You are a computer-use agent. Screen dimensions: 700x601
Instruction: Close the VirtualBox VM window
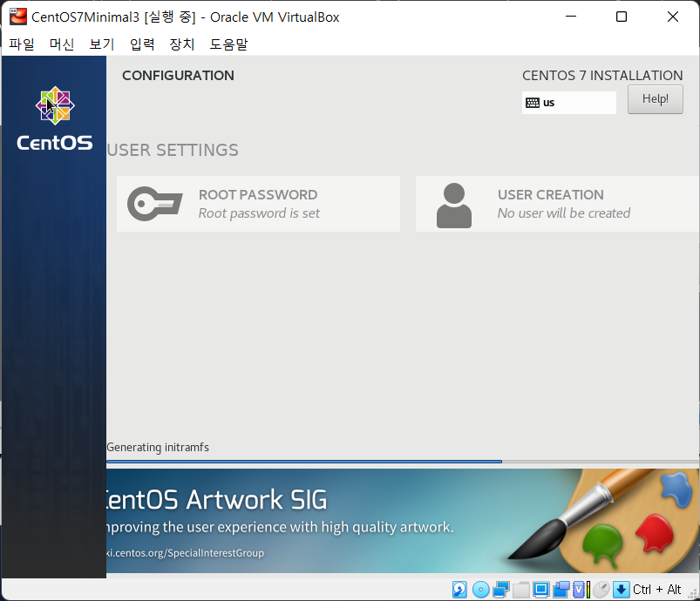point(673,17)
